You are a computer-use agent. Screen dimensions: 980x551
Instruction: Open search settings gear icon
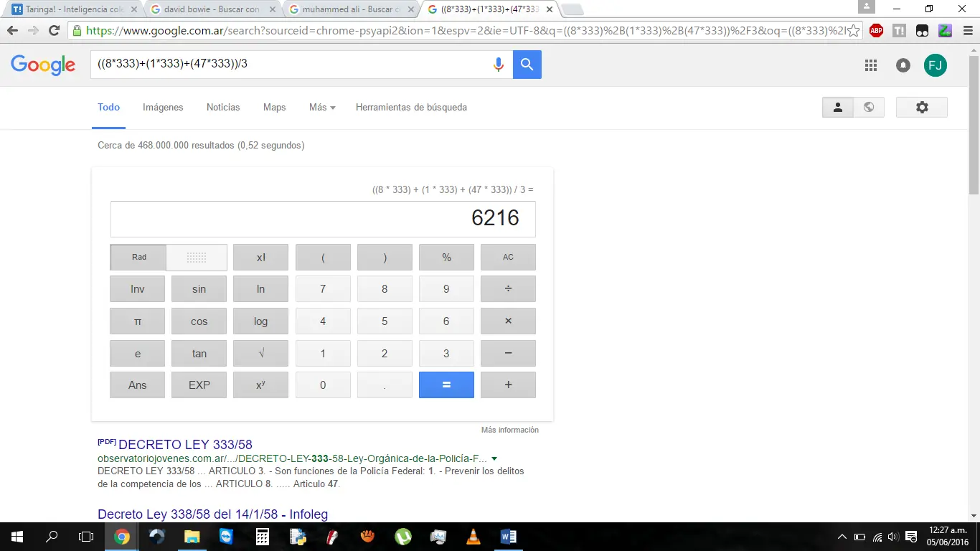922,107
